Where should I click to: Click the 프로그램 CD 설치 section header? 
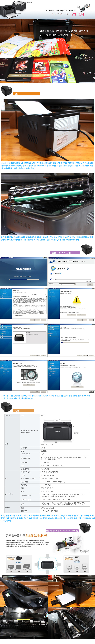65,253
